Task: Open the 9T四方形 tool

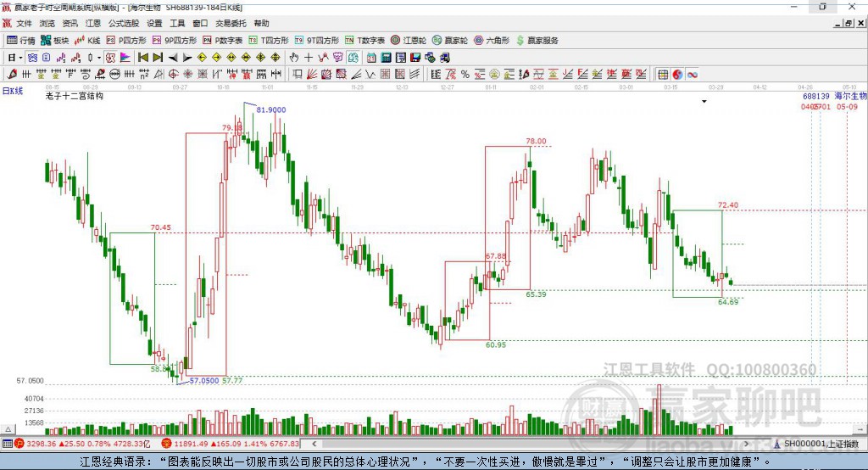Action: click(317, 41)
